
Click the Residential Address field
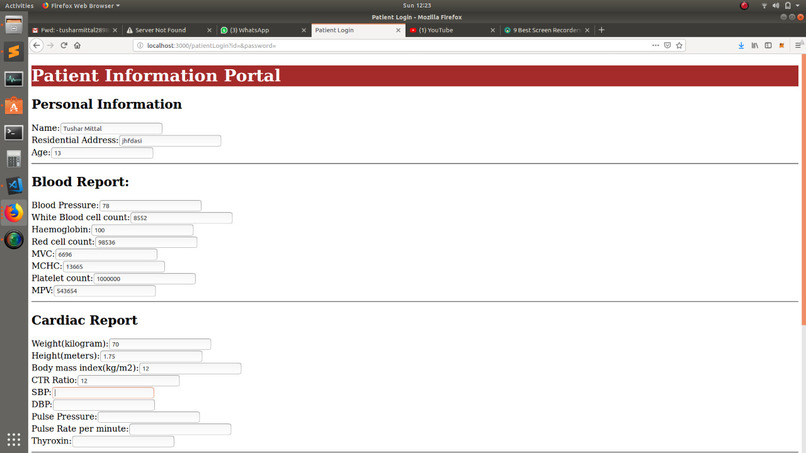[170, 140]
